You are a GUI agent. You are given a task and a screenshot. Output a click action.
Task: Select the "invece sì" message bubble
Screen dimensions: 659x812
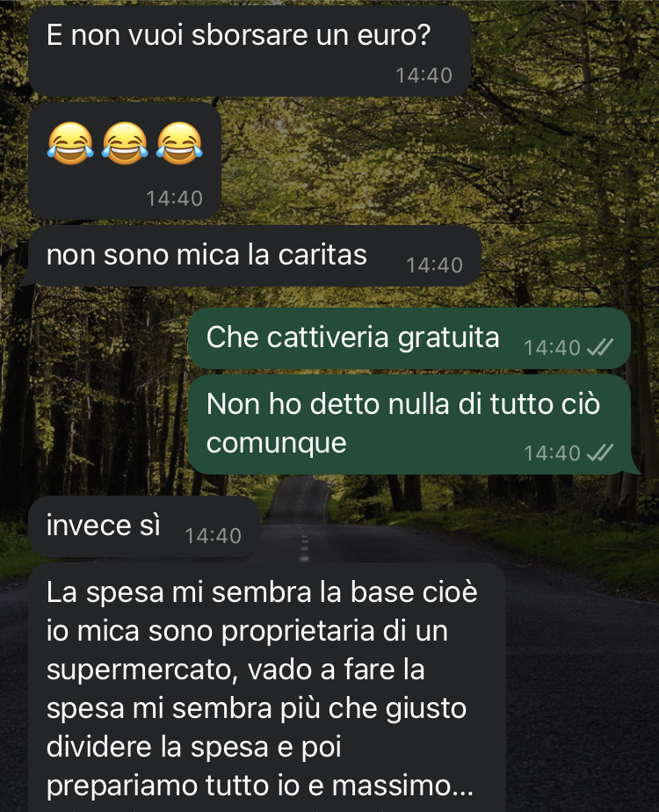tap(144, 526)
